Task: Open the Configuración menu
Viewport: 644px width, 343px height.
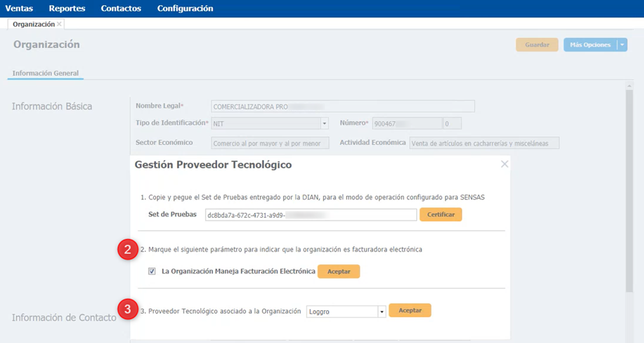Action: tap(185, 8)
